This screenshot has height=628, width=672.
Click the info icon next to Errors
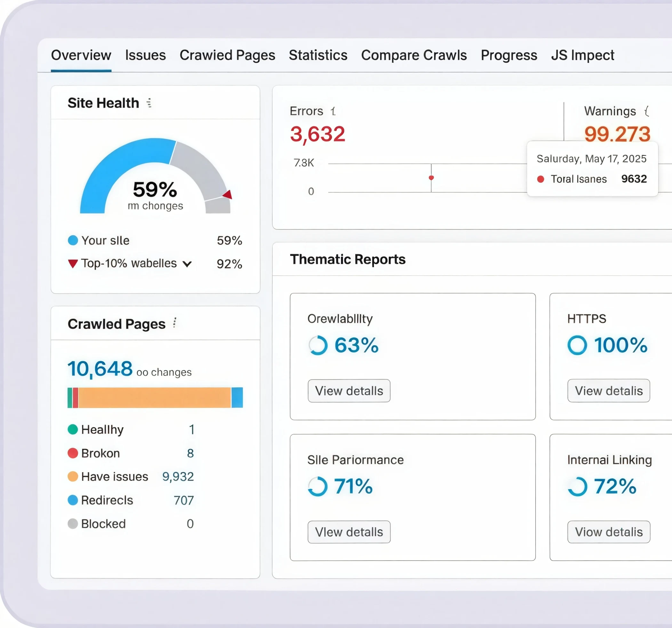tap(333, 111)
